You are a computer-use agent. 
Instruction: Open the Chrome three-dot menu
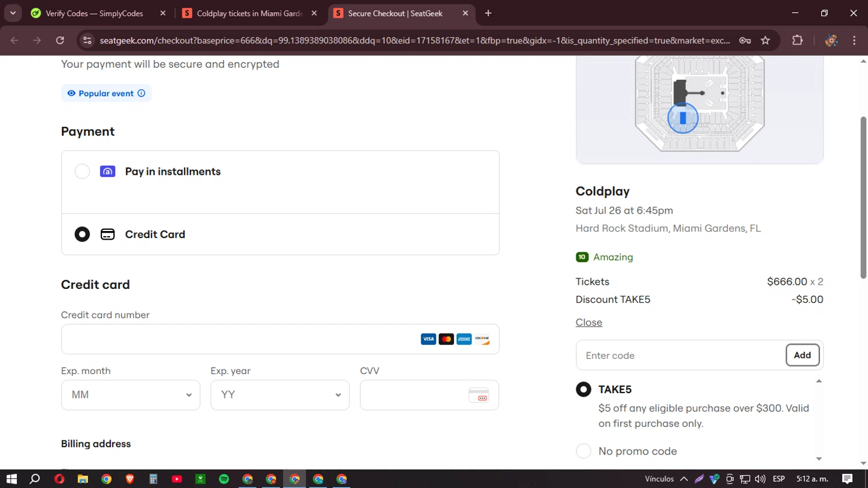(854, 41)
